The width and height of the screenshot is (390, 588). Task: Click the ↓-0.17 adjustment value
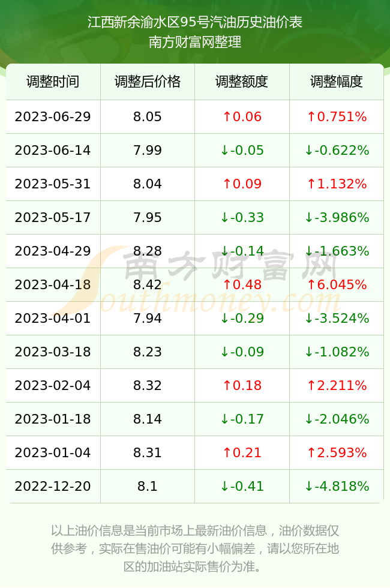tap(242, 419)
